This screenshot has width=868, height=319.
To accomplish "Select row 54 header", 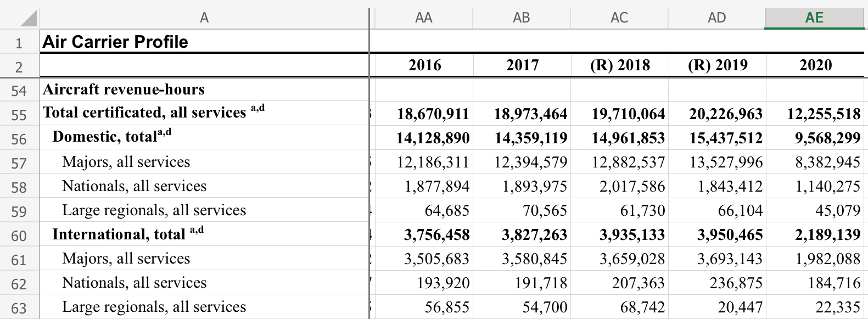I will pyautogui.click(x=19, y=90).
